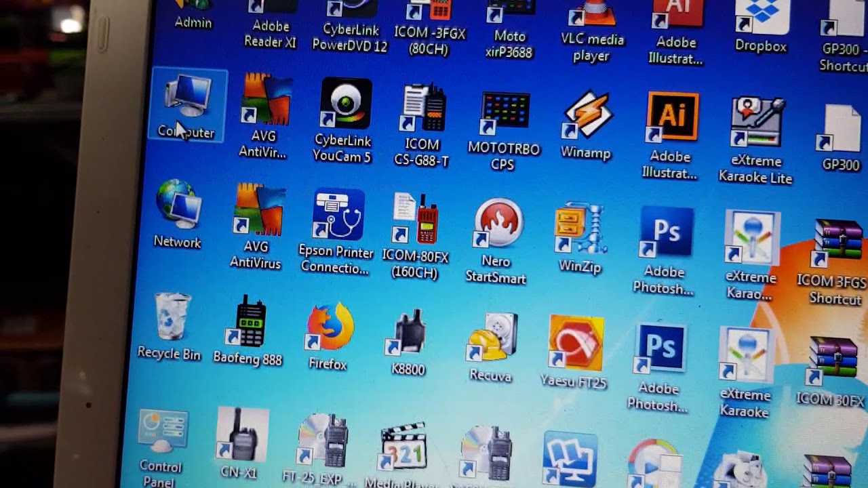Screen dimensions: 868x488
Task: Launch the Recuva recovery tool
Action: tap(492, 348)
